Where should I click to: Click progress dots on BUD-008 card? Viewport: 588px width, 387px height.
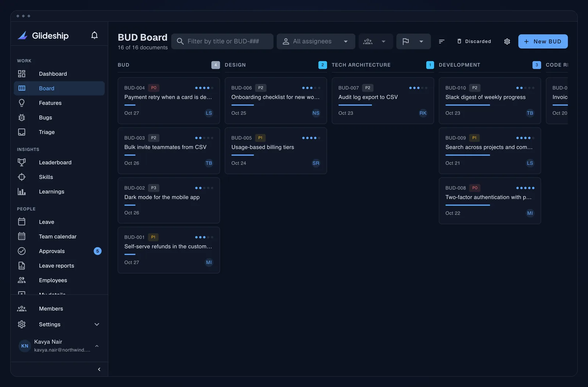tap(525, 188)
